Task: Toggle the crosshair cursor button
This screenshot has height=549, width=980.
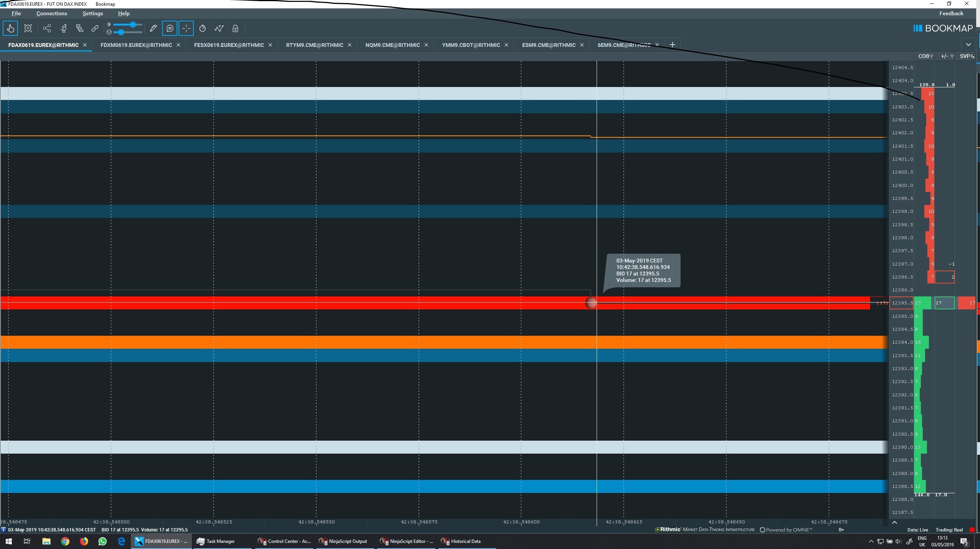Action: [x=186, y=28]
